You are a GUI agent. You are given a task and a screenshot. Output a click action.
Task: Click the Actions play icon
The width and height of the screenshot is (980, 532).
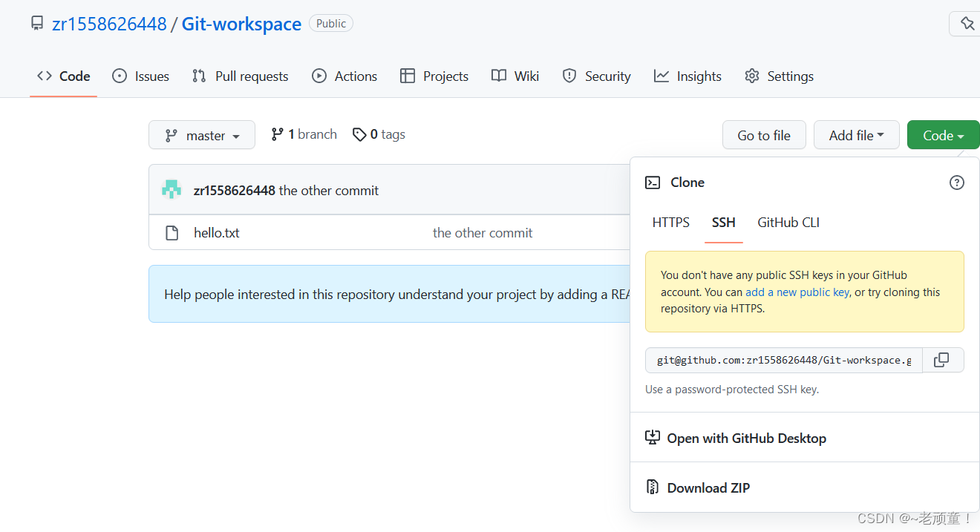click(319, 76)
